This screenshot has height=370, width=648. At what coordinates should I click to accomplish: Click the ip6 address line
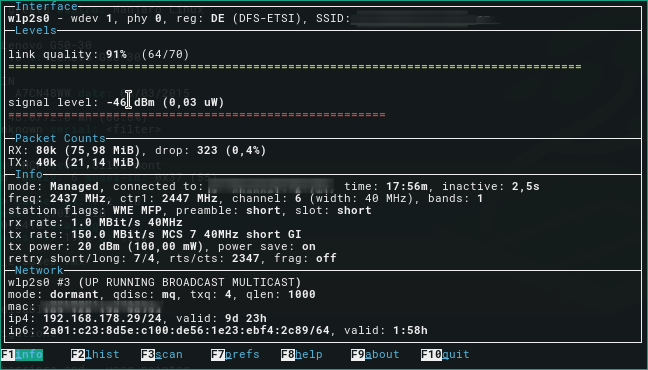pyautogui.click(x=218, y=331)
